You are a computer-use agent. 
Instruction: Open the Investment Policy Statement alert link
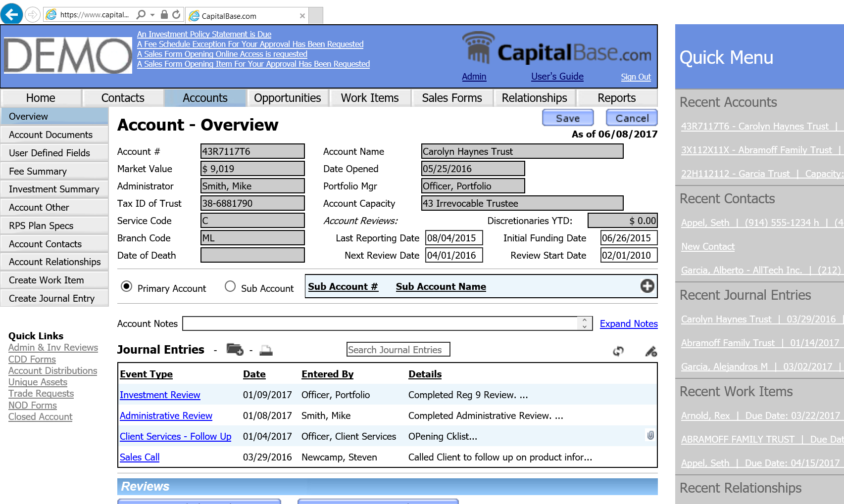(x=204, y=34)
